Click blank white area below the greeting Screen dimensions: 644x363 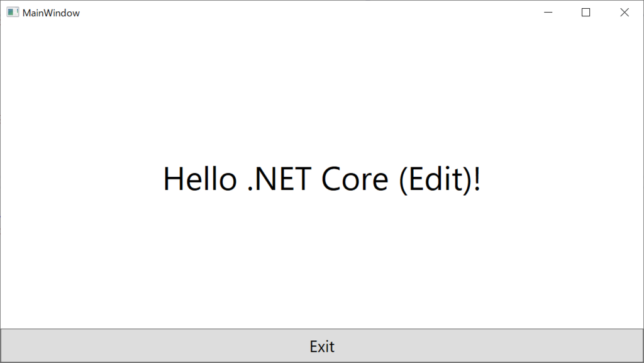(322, 263)
